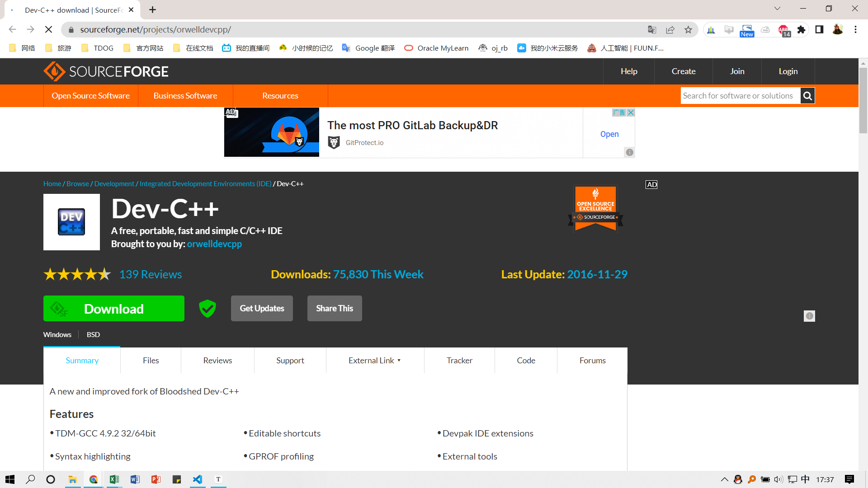Stop loading the page via the X button
The height and width of the screenshot is (488, 868).
pyautogui.click(x=48, y=29)
